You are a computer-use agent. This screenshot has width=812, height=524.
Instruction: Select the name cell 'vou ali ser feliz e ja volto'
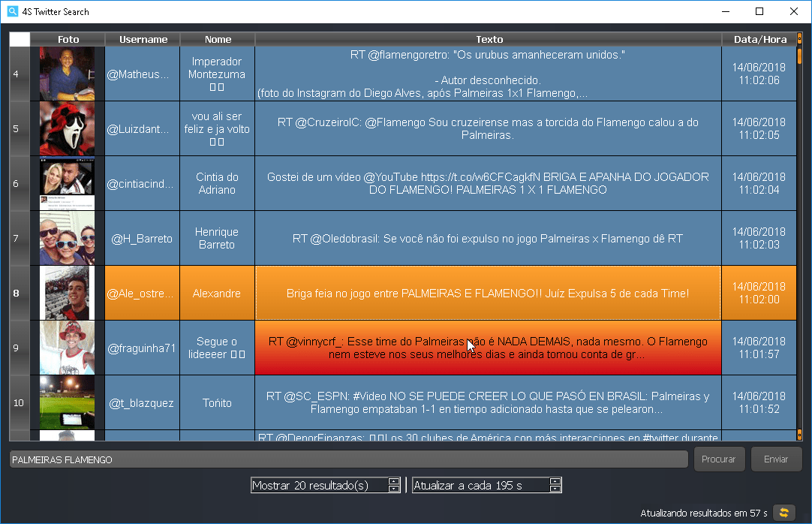click(x=218, y=128)
